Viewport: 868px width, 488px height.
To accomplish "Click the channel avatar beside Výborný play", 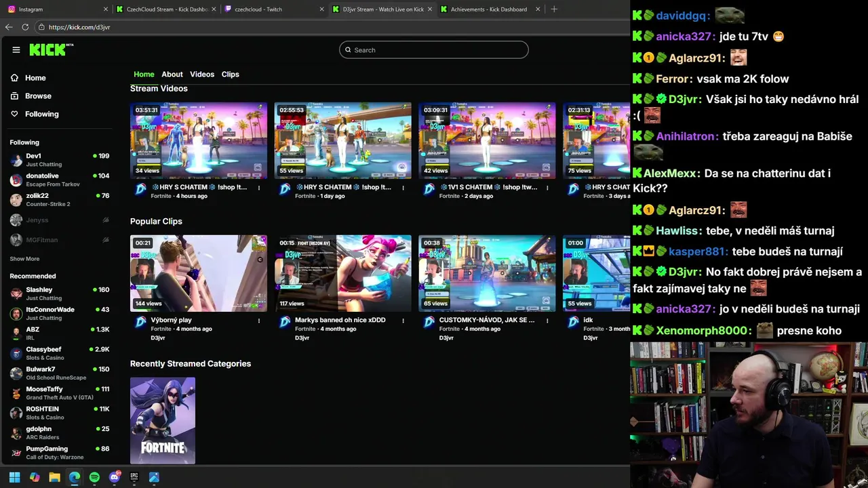I will [140, 322].
